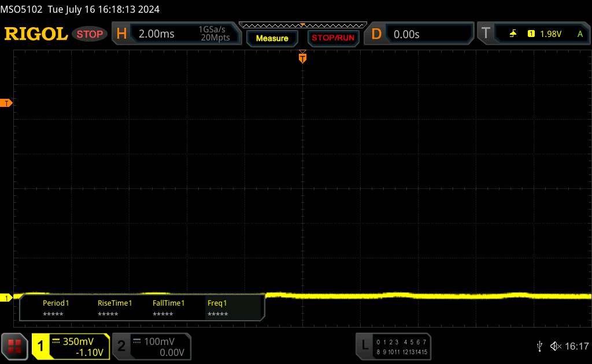Click the channel 1 ground reference marker
Image resolution: width=592 pixels, height=364 pixels.
(6, 298)
